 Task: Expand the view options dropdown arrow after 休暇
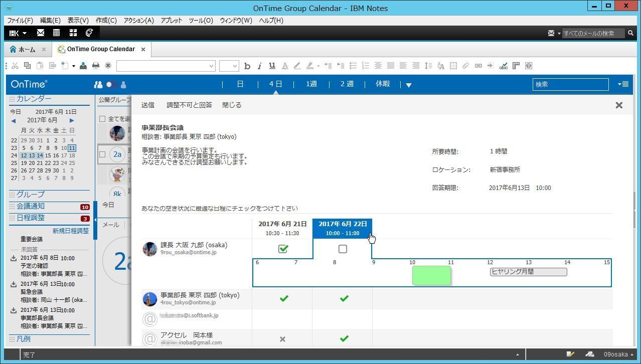click(408, 85)
